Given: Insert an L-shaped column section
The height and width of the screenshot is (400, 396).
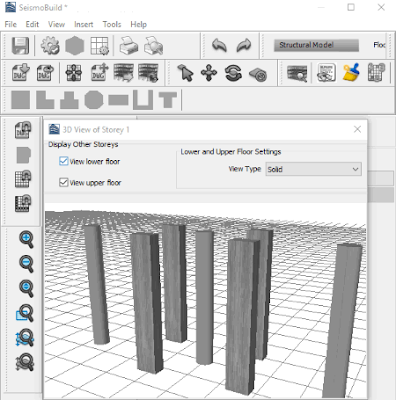Looking at the screenshot, I should tap(45, 100).
